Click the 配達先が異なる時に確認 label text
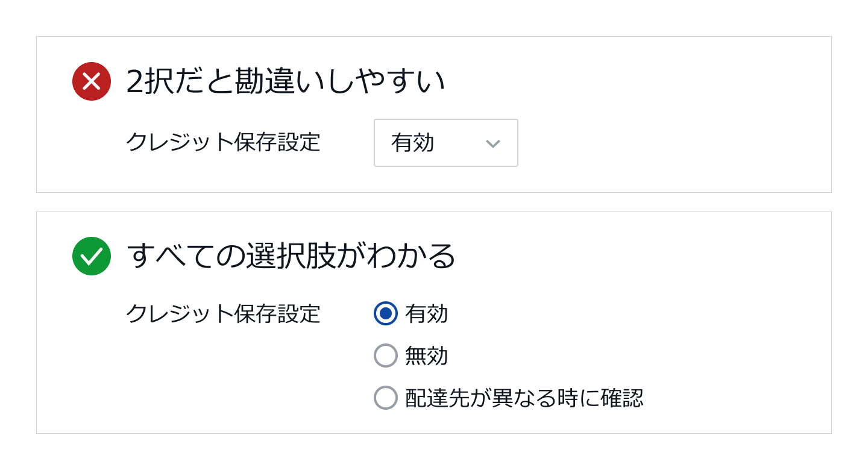This screenshot has width=868, height=470. coord(524,398)
